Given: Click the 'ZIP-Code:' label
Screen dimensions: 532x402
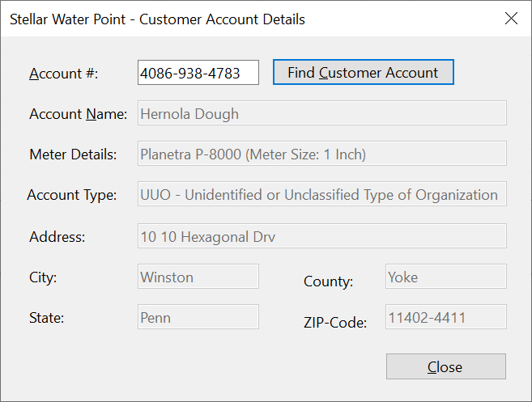Looking at the screenshot, I should coord(335,323).
